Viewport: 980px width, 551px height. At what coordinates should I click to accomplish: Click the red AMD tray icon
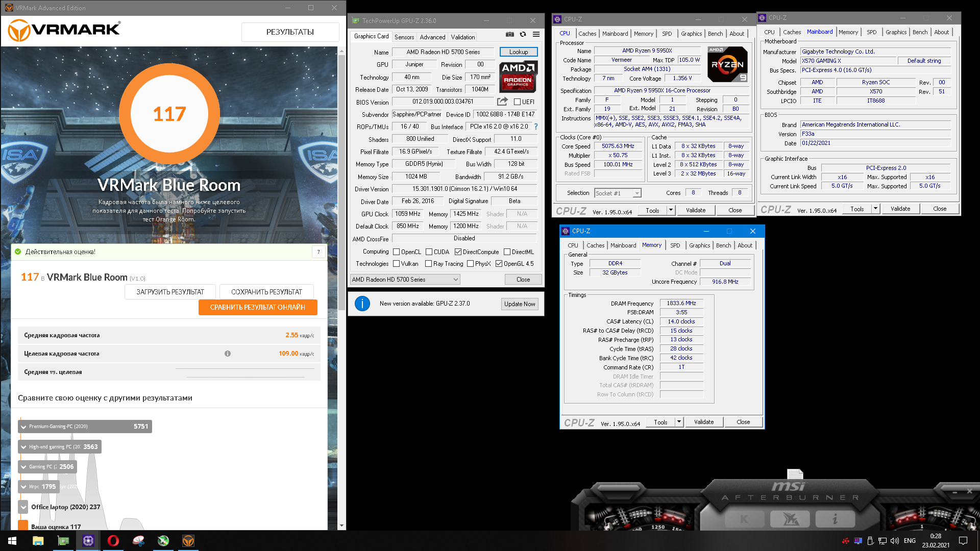click(846, 541)
